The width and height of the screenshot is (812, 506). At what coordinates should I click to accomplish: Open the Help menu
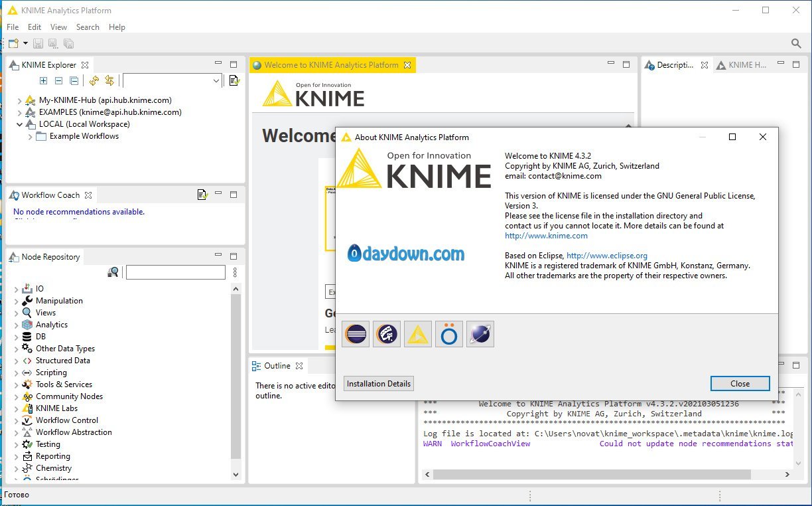click(x=117, y=27)
